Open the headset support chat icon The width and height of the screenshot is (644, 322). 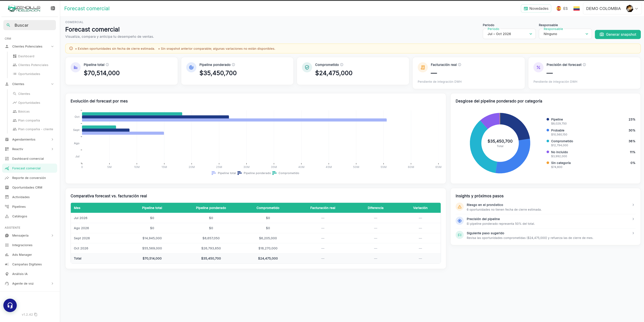click(x=10, y=305)
